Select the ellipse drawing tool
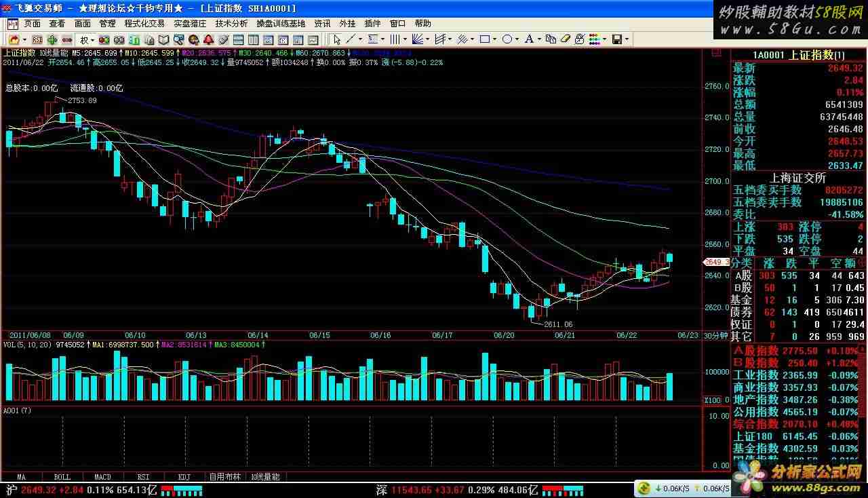 click(x=507, y=39)
